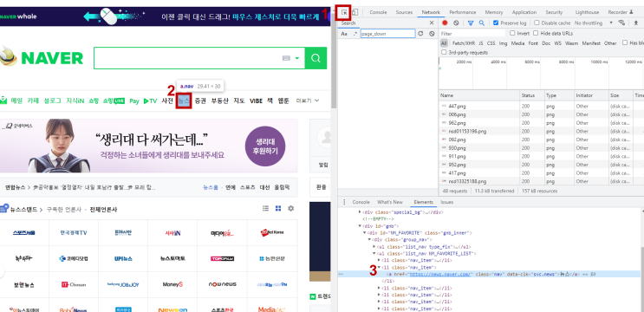Check the Invert filter checkbox
This screenshot has height=312, width=644.
(x=512, y=33)
